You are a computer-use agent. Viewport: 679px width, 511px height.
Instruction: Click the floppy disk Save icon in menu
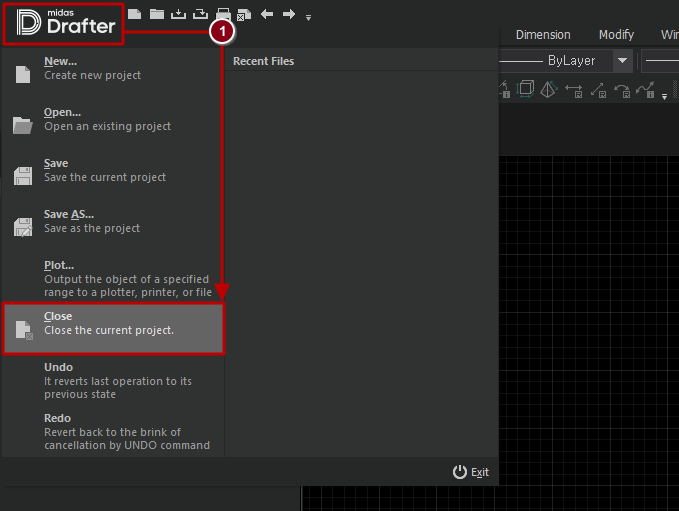(x=23, y=176)
